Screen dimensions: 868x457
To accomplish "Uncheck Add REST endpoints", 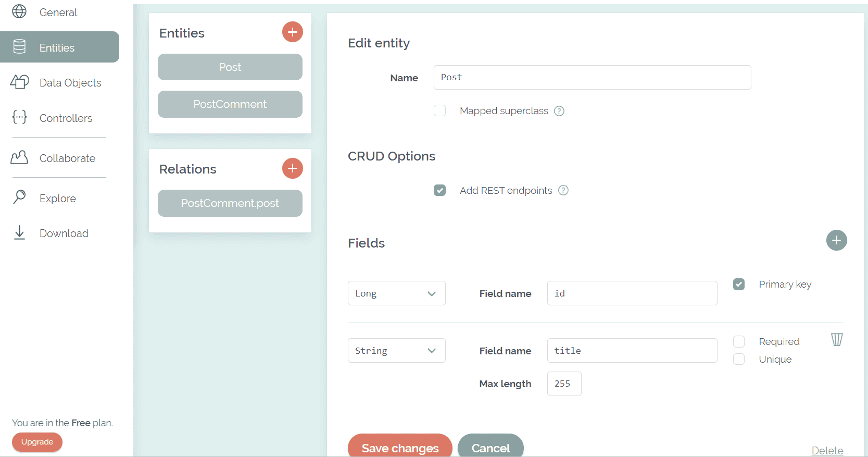I will [x=440, y=190].
